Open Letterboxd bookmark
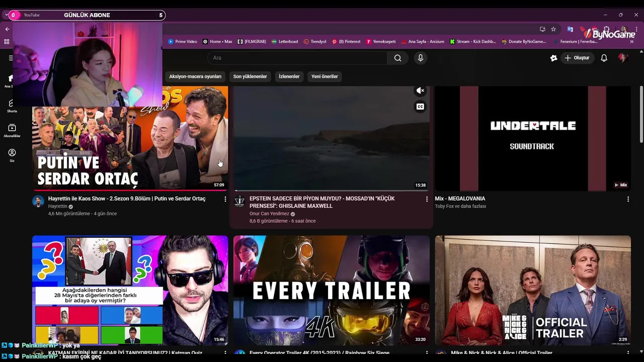This screenshot has height=362, width=644. coord(284,42)
